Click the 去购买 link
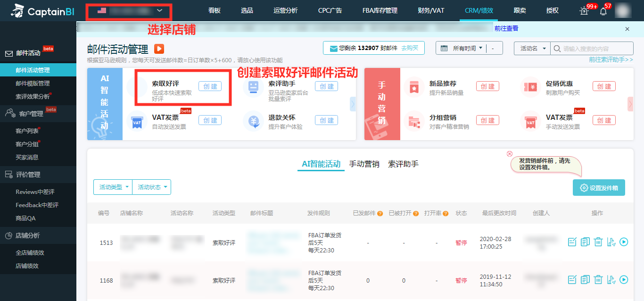The height and width of the screenshot is (301, 644). tap(410, 48)
